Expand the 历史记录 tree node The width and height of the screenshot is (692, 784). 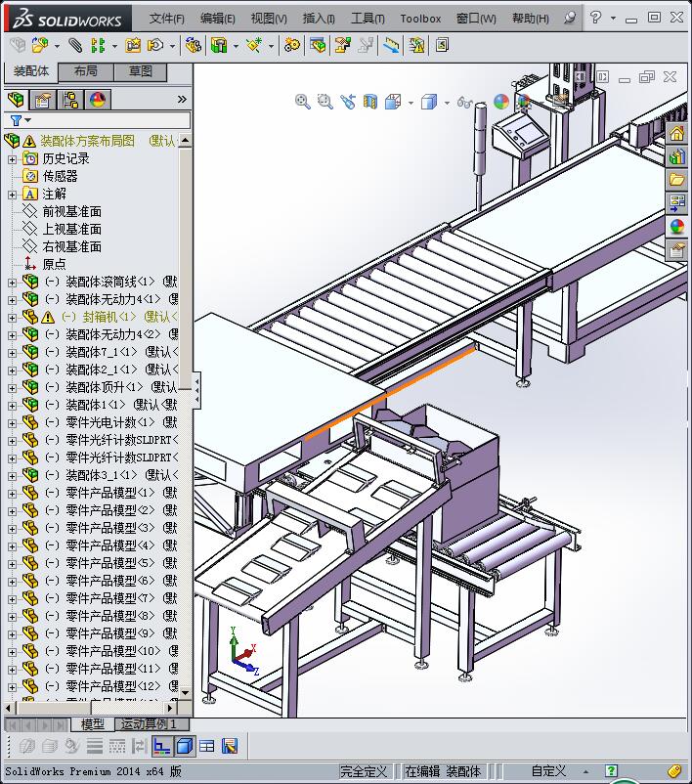coord(12,159)
